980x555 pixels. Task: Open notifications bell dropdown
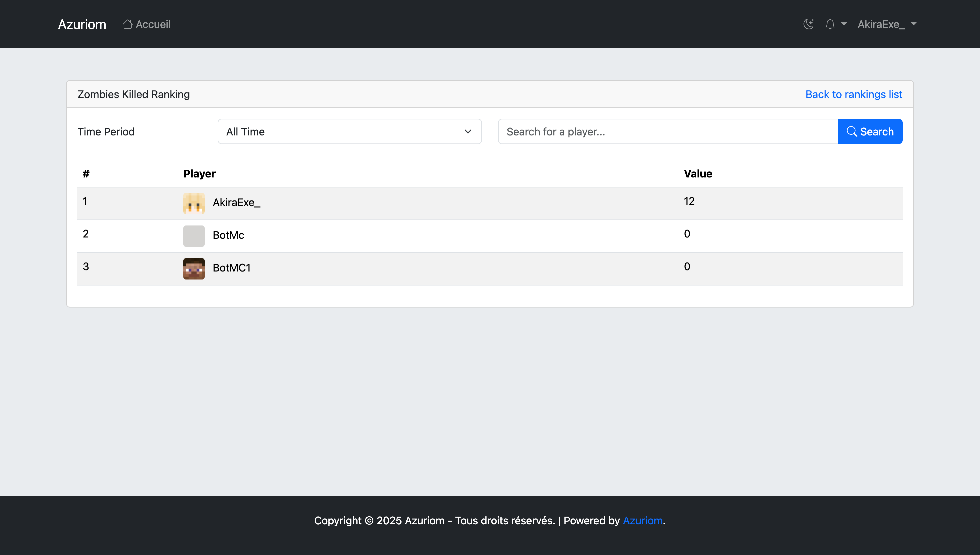tap(836, 24)
